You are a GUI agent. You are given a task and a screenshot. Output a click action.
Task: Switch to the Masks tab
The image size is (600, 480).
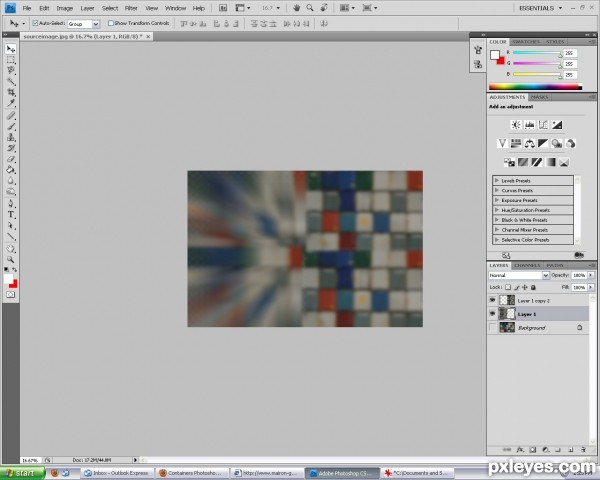[540, 97]
